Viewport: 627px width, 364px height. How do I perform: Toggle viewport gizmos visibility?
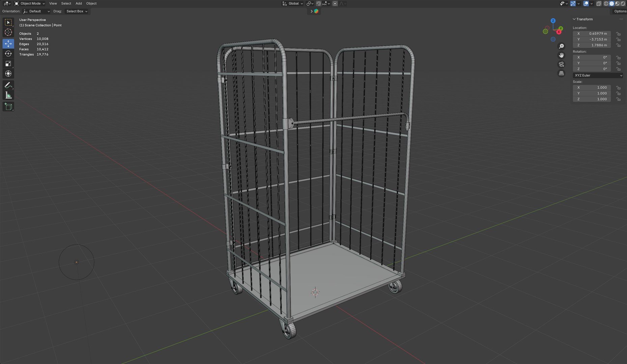pyautogui.click(x=573, y=4)
